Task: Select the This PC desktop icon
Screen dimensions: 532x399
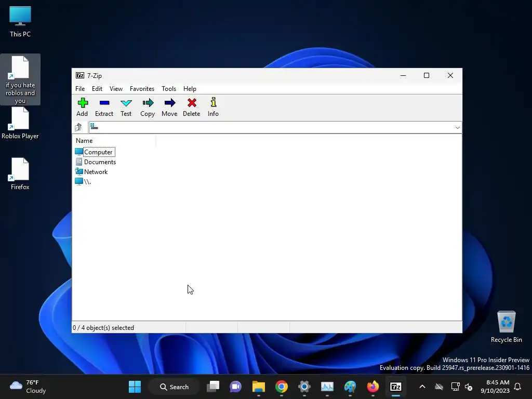Action: pos(20,22)
